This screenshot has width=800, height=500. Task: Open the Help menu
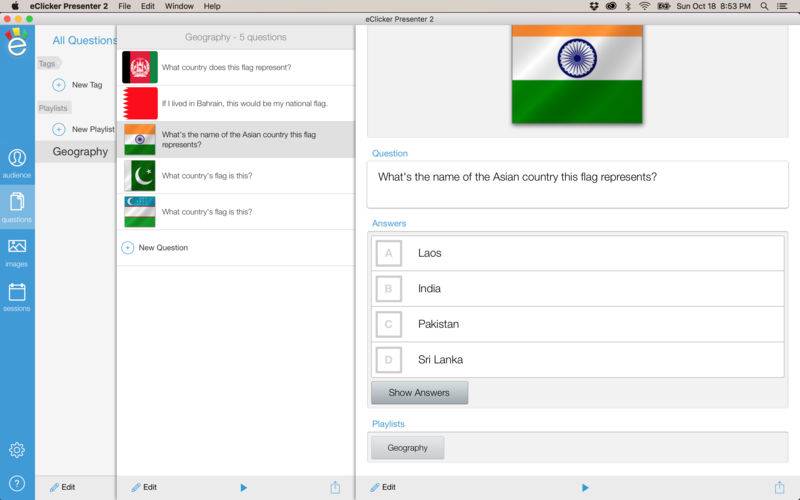tap(212, 6)
